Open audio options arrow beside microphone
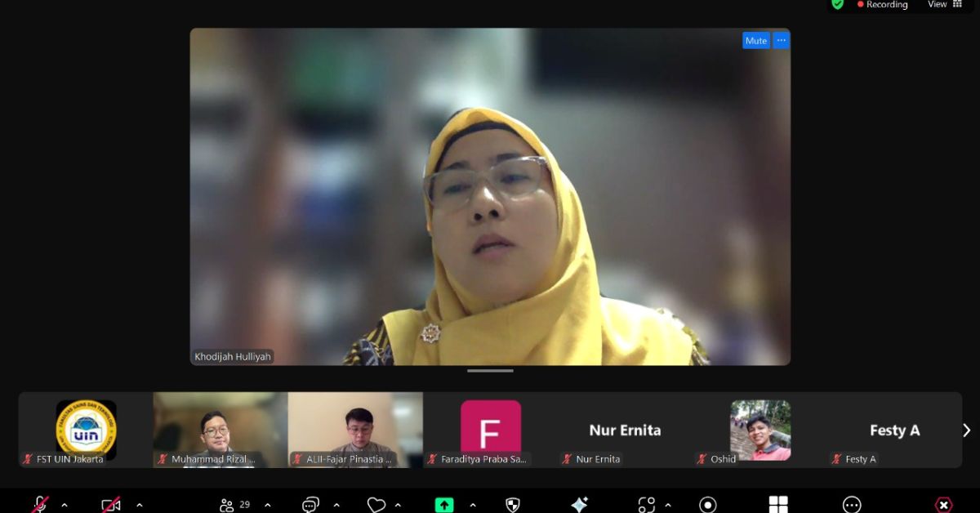Screen dimensions: 980x513 (65, 505)
